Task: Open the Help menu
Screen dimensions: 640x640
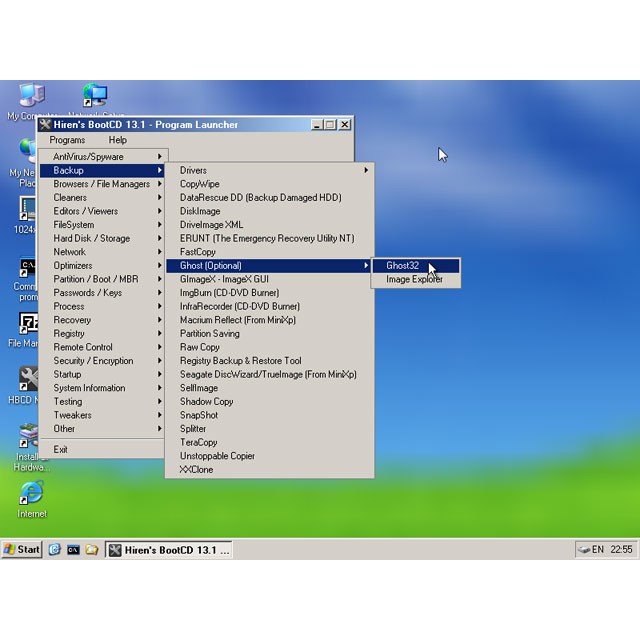Action: point(118,140)
